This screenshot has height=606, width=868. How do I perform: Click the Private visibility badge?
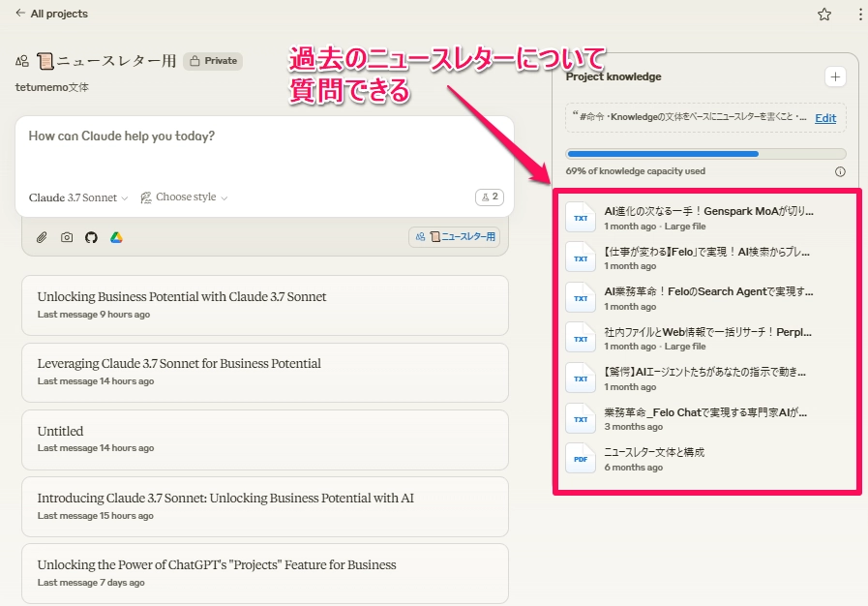pyautogui.click(x=213, y=61)
